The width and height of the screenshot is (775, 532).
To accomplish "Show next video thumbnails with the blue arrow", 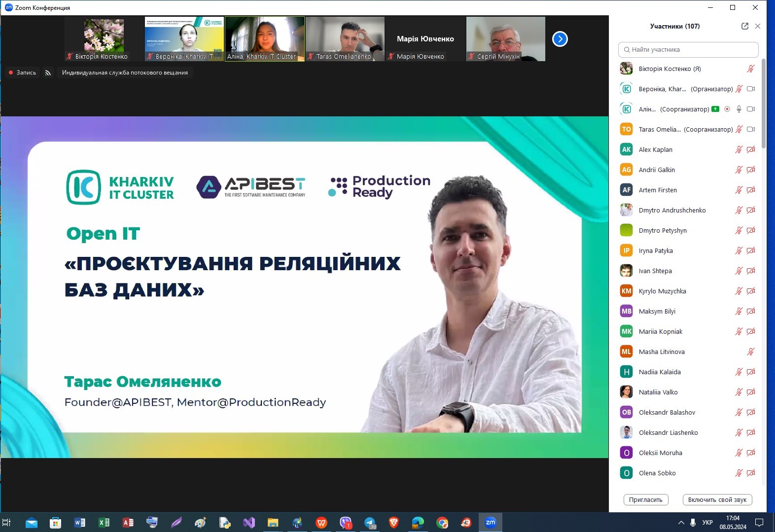I will click(560, 39).
